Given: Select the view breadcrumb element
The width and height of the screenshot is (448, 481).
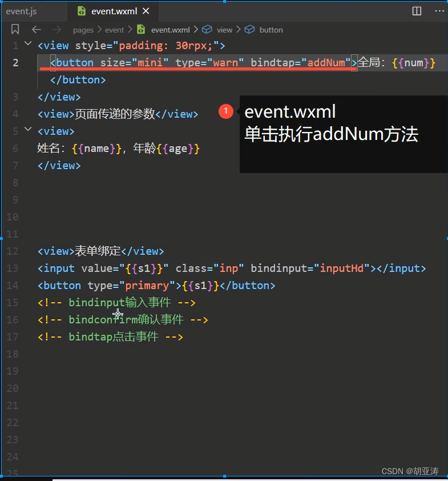Looking at the screenshot, I should pos(225,30).
